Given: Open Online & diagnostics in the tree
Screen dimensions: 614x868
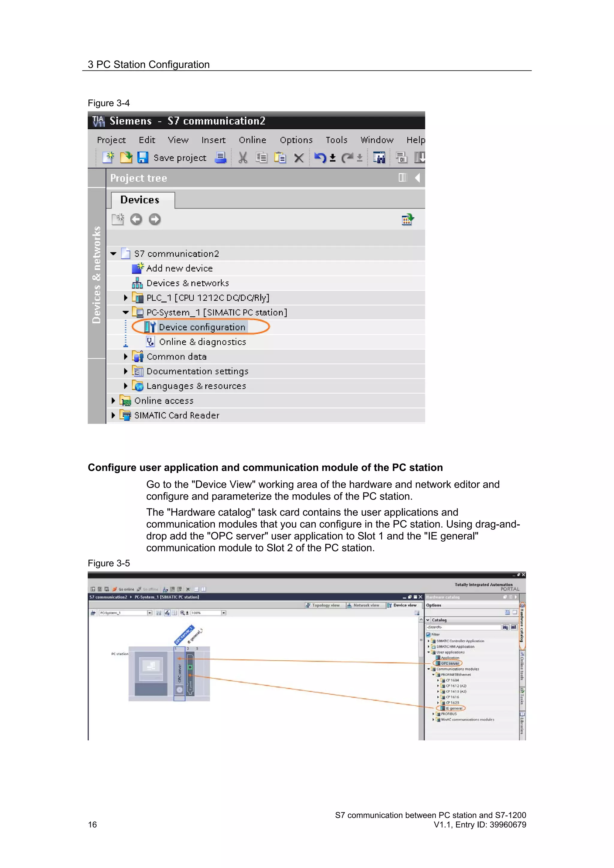Looking at the screenshot, I should [202, 342].
